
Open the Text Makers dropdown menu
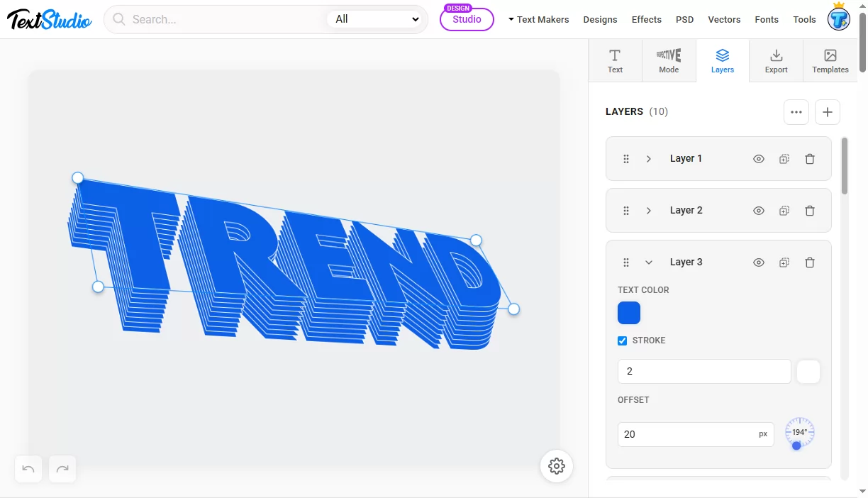tap(538, 19)
